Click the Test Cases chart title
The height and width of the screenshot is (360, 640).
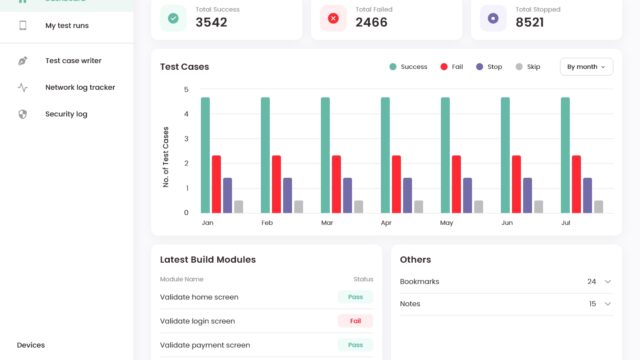(184, 67)
